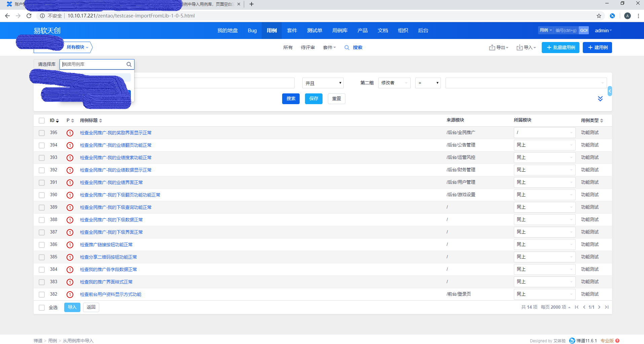This screenshot has width=644, height=344.
Task: Click the 禅道 logo icon in footer
Action: pos(572,341)
